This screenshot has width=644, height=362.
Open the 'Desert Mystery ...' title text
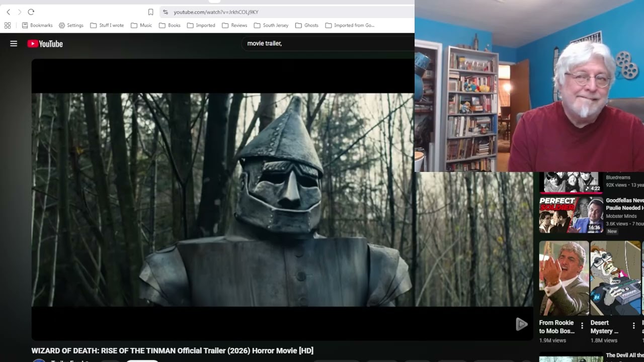tap(605, 327)
